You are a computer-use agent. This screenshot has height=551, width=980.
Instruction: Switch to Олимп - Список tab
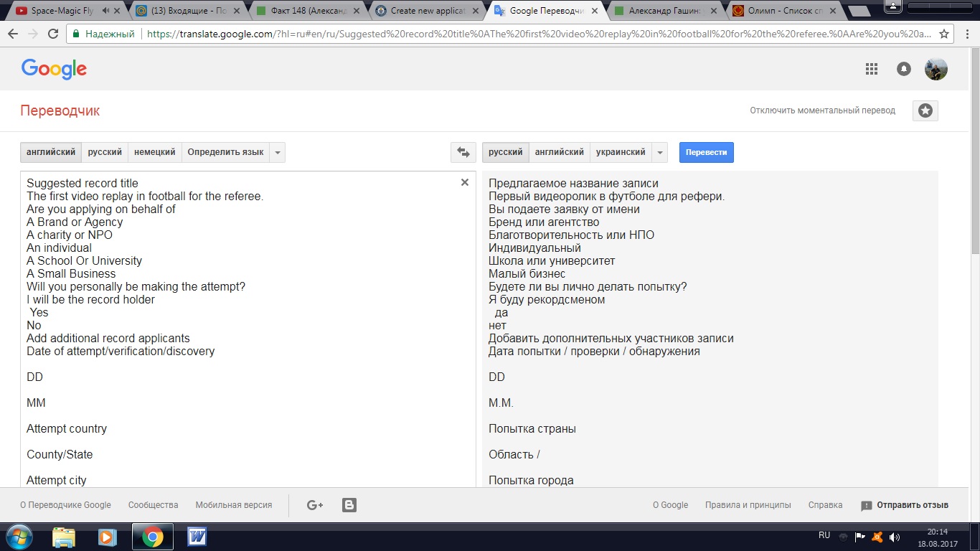(786, 11)
